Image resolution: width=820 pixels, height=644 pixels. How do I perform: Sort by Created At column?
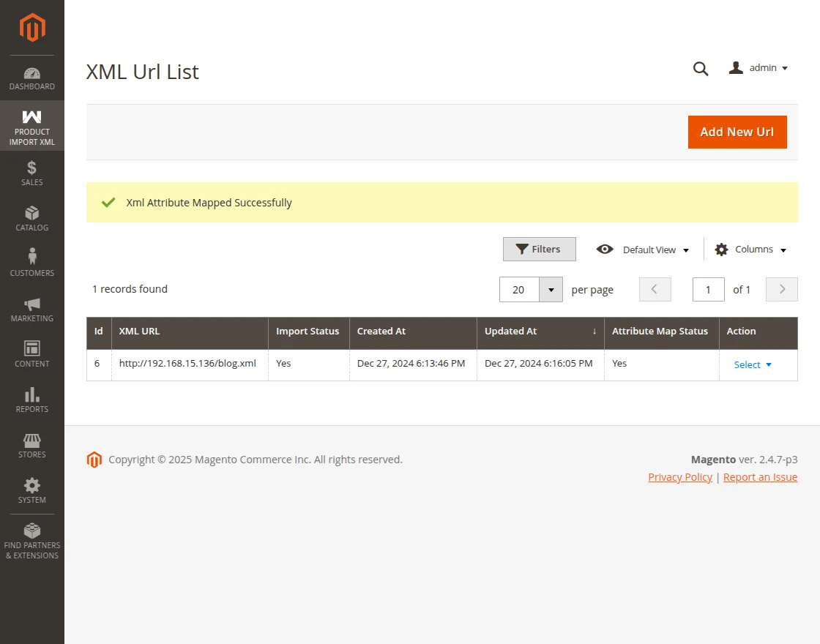413,332
